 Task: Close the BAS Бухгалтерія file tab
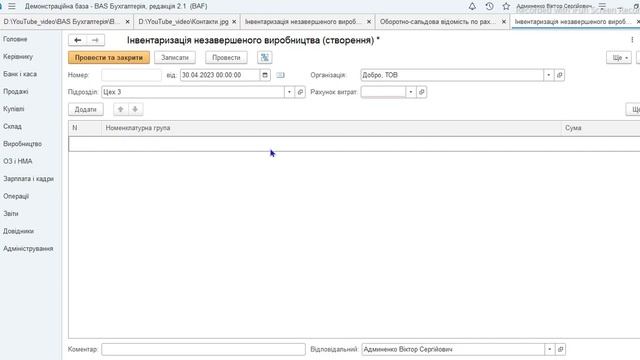point(127,22)
